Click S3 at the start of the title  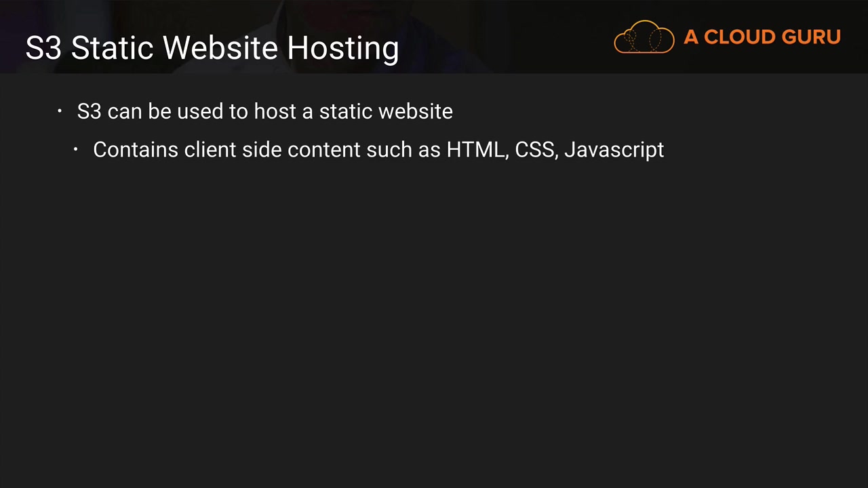tap(44, 48)
